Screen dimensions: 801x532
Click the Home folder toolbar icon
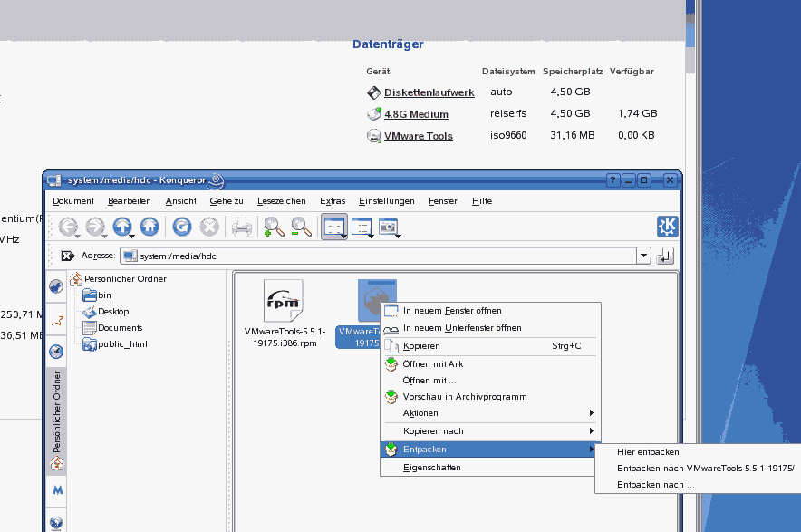(150, 227)
